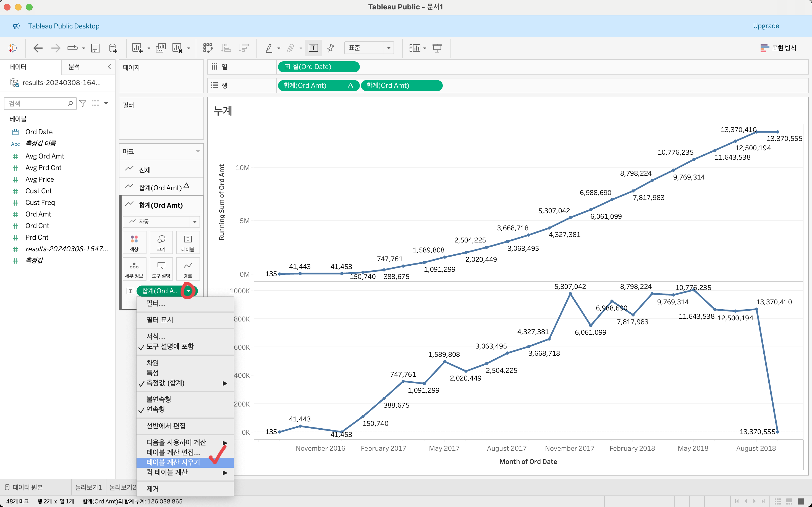This screenshot has width=812, height=507.
Task: Click the Save disk icon in toolbar
Action: click(x=96, y=48)
